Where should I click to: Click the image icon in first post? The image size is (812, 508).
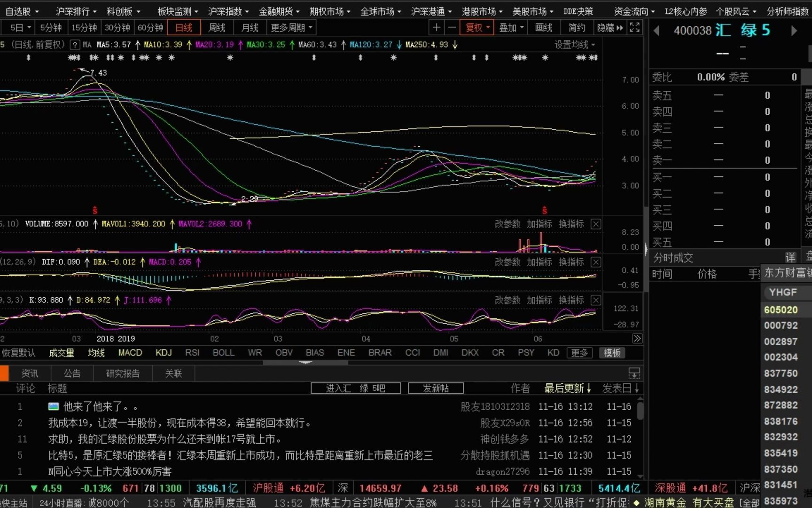click(54, 406)
